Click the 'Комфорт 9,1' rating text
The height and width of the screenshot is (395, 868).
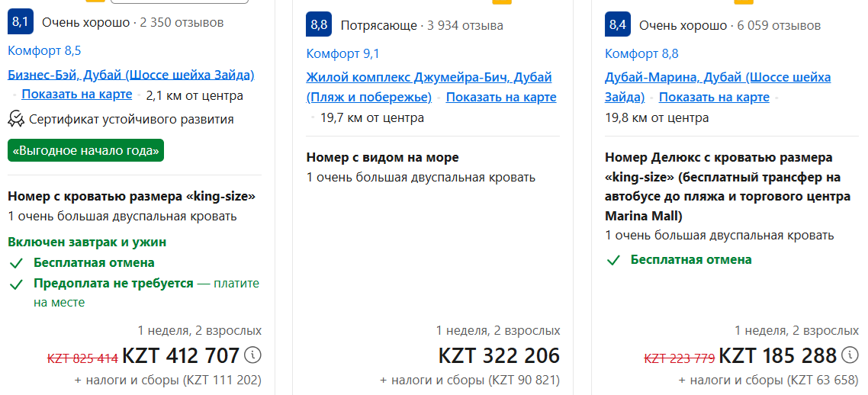(x=342, y=53)
